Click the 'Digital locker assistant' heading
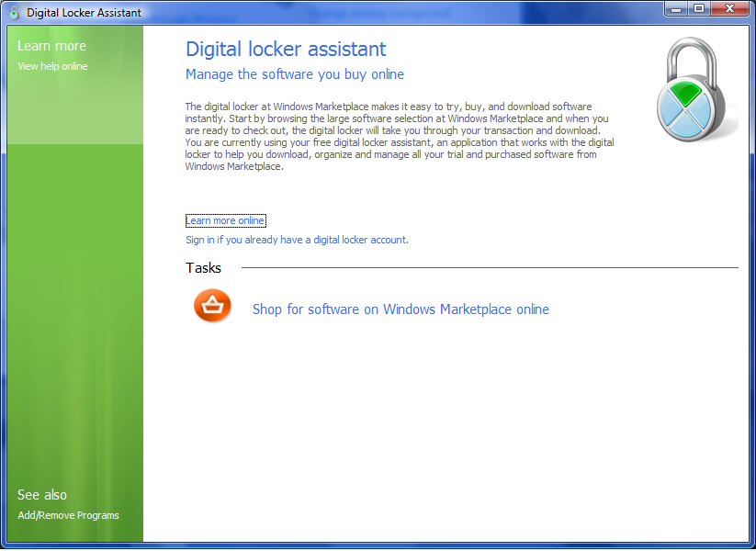This screenshot has width=756, height=551. (286, 50)
